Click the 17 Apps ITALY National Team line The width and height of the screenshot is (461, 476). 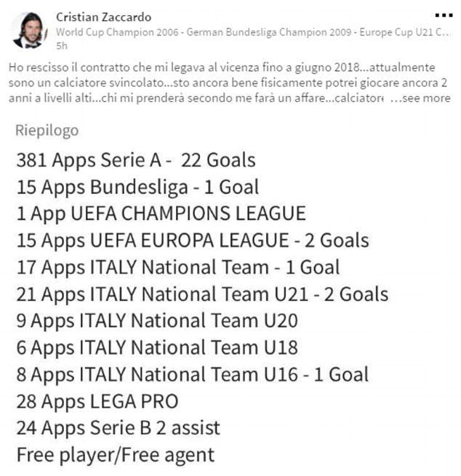tap(177, 267)
